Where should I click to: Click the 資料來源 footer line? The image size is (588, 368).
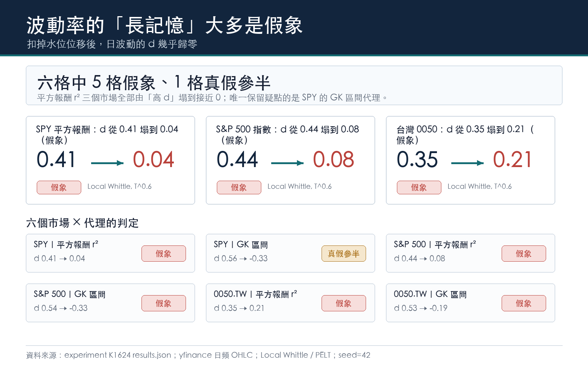tap(198, 355)
